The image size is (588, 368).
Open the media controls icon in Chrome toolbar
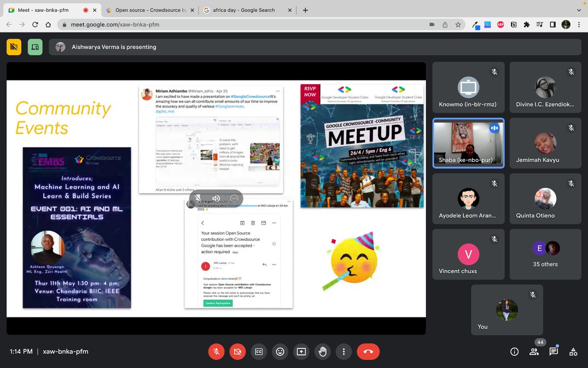[x=539, y=25]
